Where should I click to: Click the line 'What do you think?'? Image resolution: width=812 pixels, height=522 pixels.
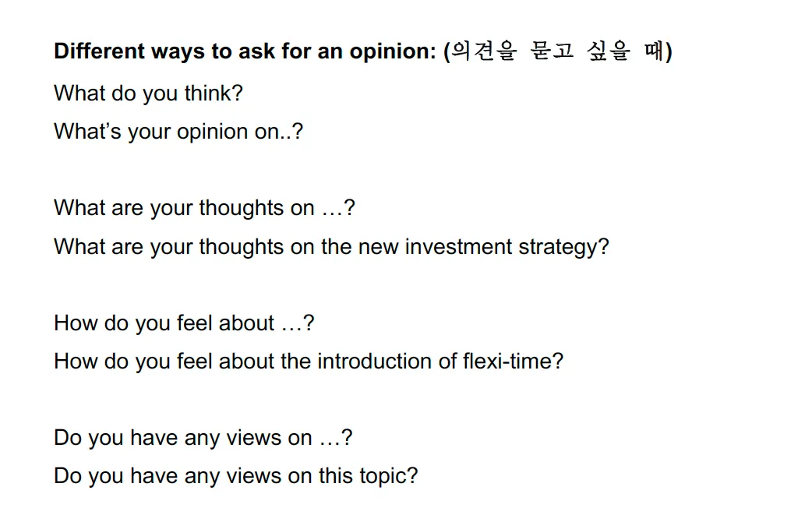tap(148, 93)
